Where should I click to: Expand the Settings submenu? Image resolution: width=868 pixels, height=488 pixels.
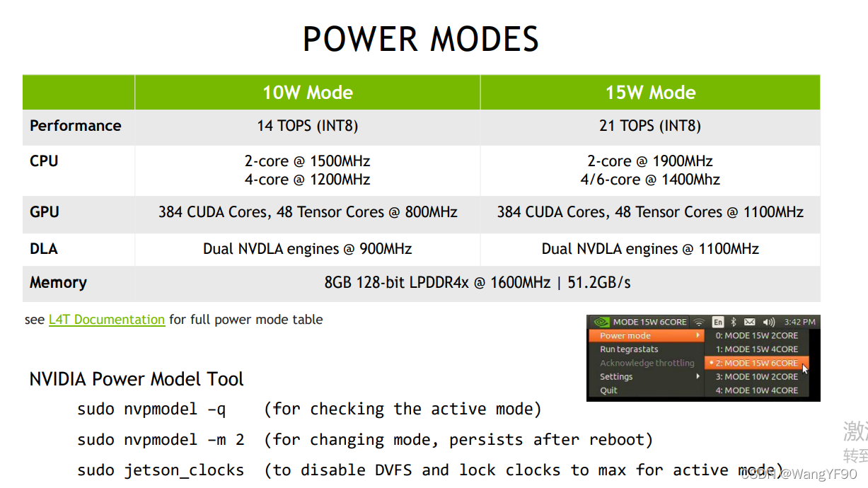pos(647,376)
